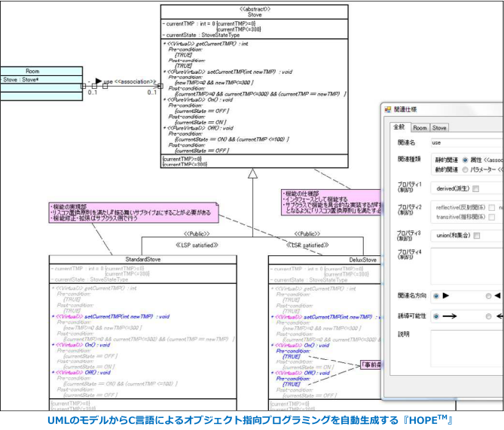Click Stove's getCurrentTMP() : int operation
This screenshot has width=504, height=430.
[x=206, y=44]
